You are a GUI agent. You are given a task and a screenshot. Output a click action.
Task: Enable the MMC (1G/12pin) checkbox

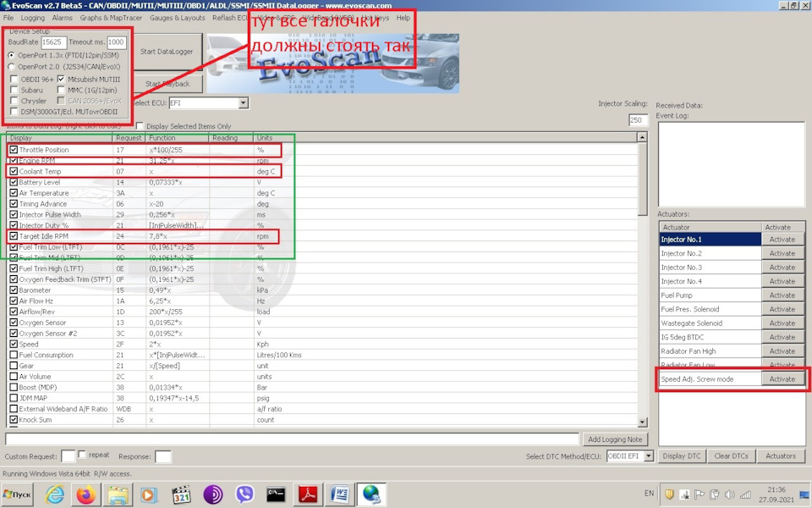(x=61, y=91)
